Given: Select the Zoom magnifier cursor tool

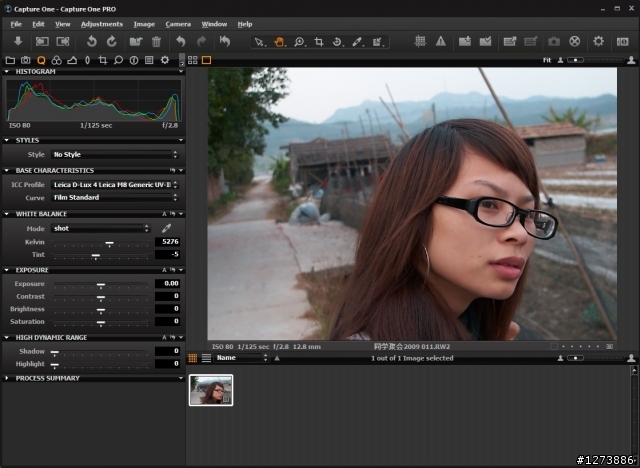Looking at the screenshot, I should pos(299,42).
